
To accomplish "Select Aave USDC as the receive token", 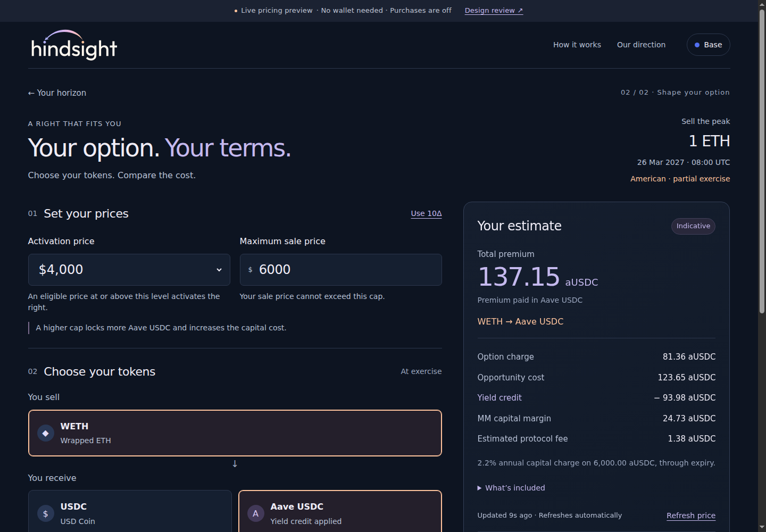I will tap(340, 511).
